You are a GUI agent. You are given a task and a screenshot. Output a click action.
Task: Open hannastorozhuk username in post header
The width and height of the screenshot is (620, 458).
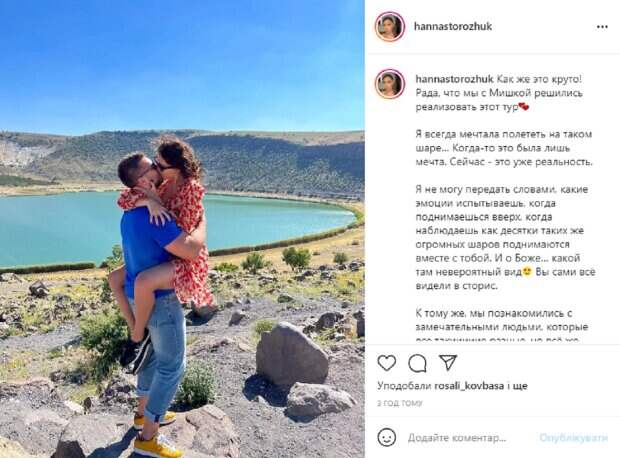453,26
